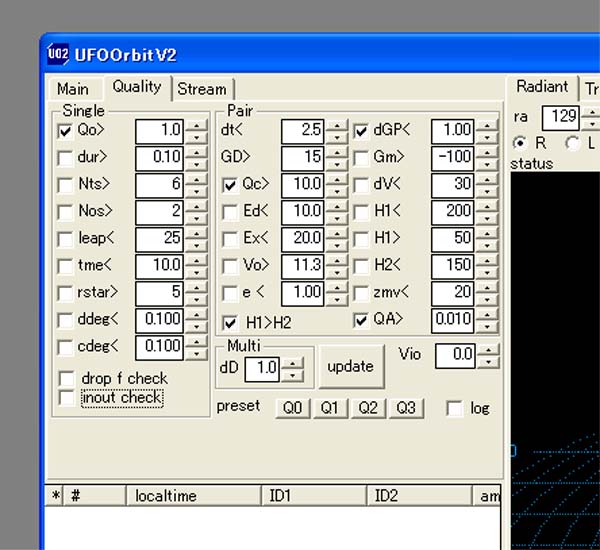Click the dur> value field
600x550 pixels.
click(159, 158)
